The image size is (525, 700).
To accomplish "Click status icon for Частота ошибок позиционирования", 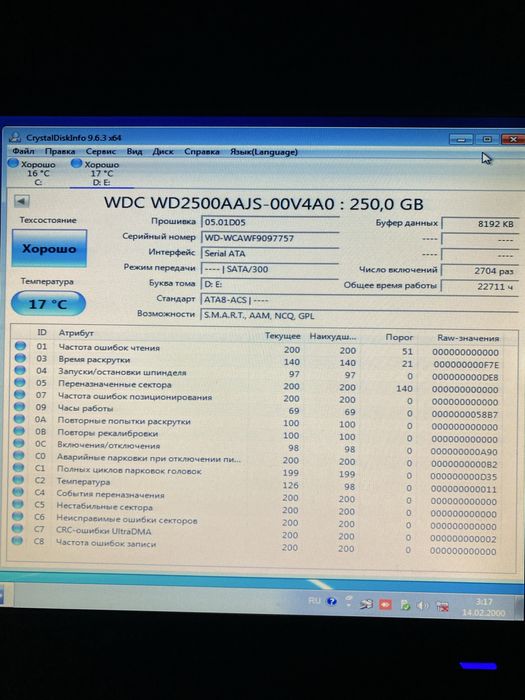I will click(19, 394).
